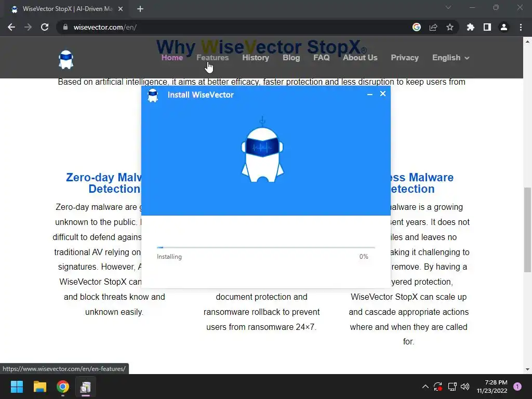Click WiseVector robot logo in site header
The height and width of the screenshot is (399, 532).
pyautogui.click(x=66, y=60)
